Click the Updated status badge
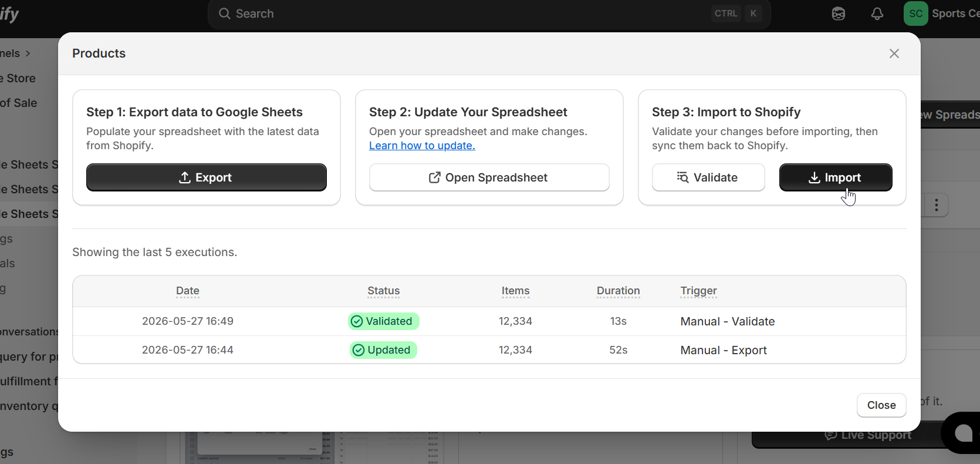The image size is (980, 464). [384, 350]
